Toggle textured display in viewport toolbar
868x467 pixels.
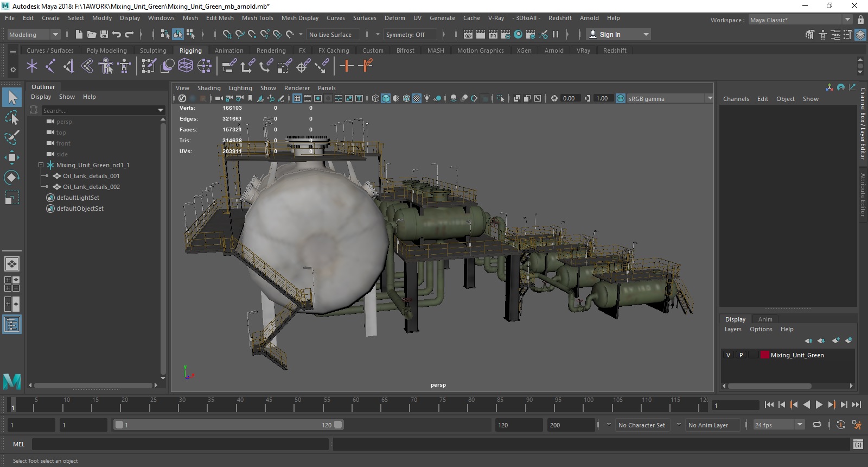click(417, 98)
